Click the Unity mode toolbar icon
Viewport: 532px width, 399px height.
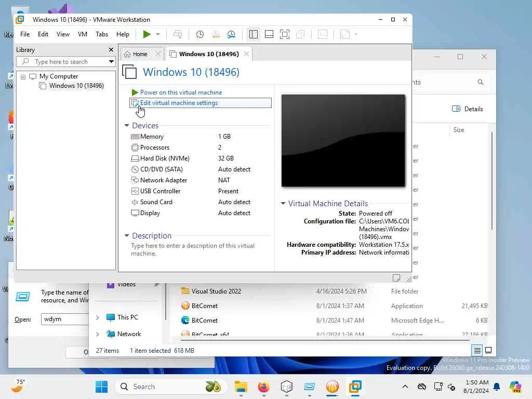(300, 34)
